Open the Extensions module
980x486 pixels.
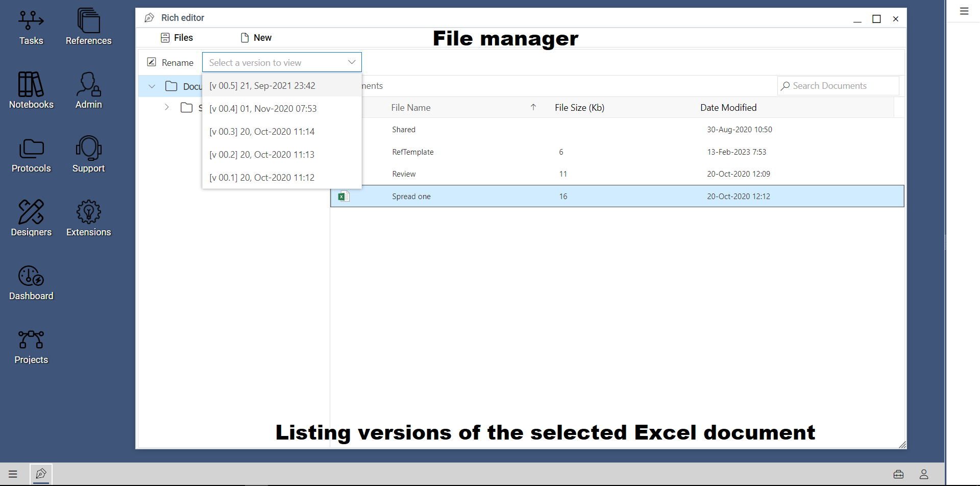coord(88,218)
